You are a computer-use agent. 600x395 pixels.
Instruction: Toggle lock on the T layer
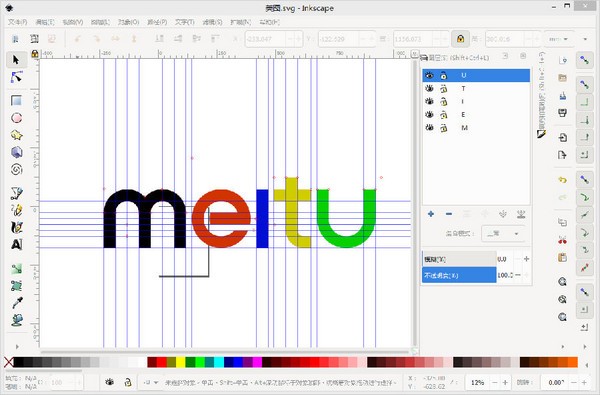[443, 88]
